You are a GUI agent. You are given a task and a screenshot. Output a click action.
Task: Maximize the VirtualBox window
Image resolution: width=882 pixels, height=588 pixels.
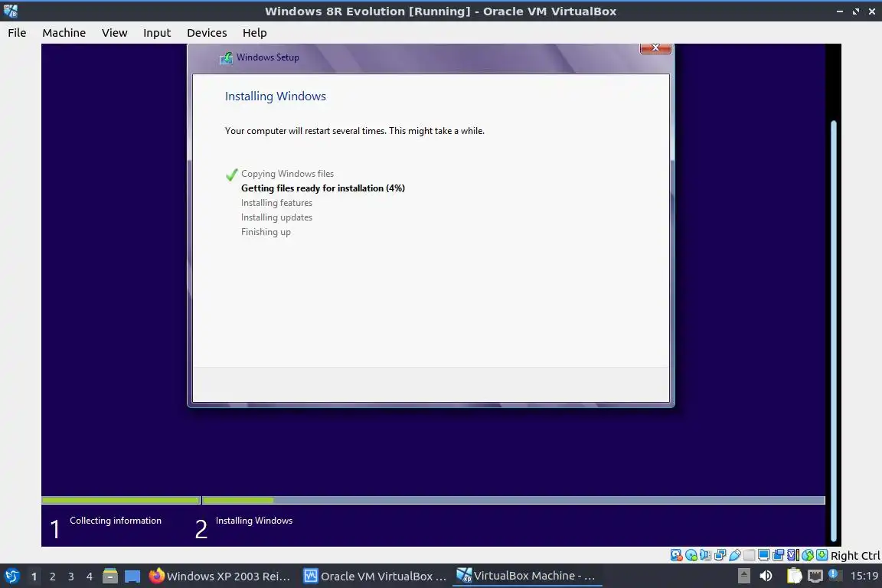click(855, 11)
